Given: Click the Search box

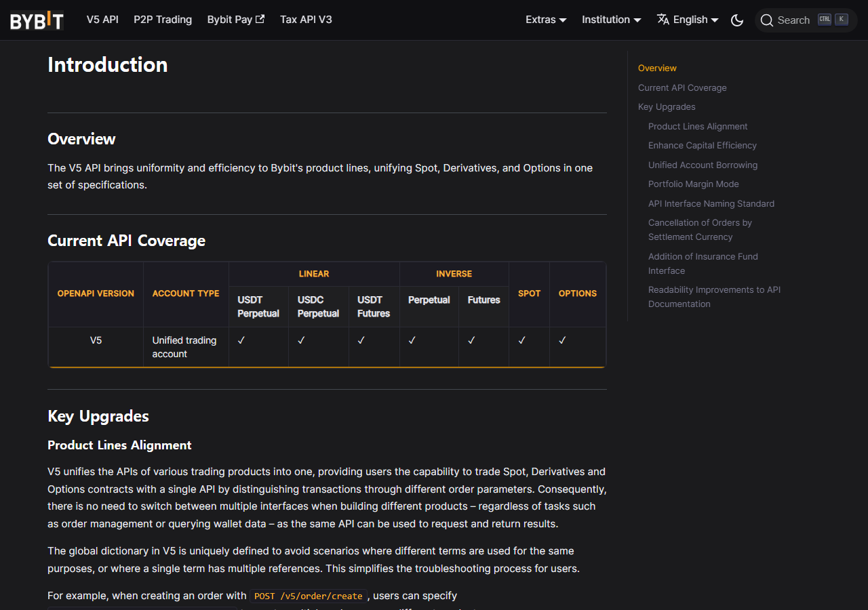Looking at the screenshot, I should 806,20.
